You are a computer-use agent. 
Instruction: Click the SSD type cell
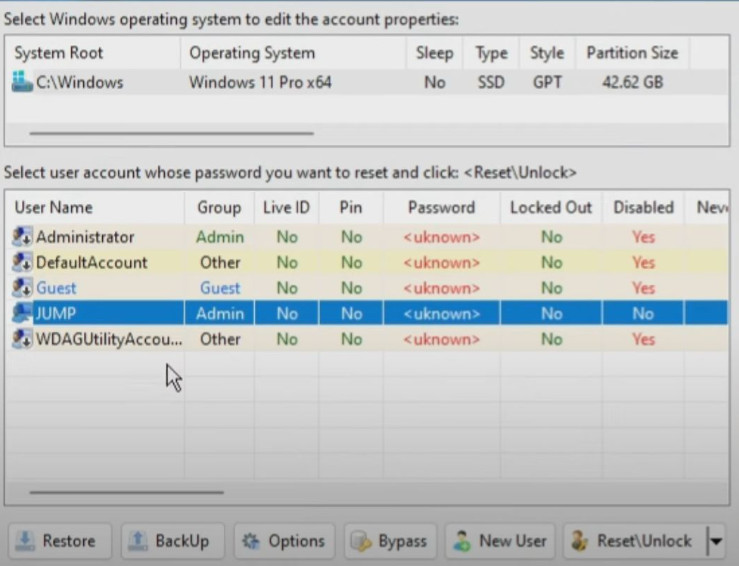[x=491, y=82]
